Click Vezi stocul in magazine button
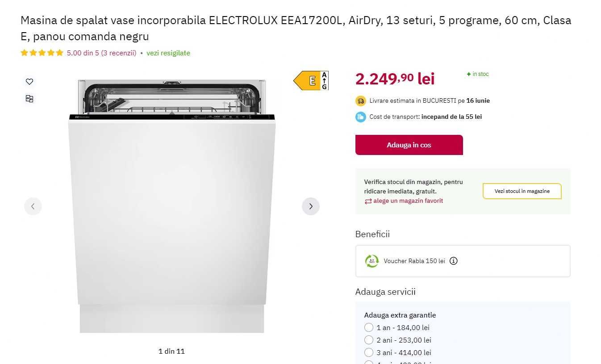Viewport: 601px width, 364px height. tap(522, 191)
